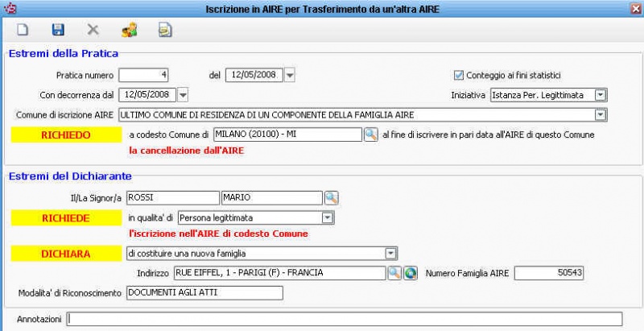Screen dimensions: 644x331
Task: Click the print document toolbar icon
Action: [x=165, y=30]
